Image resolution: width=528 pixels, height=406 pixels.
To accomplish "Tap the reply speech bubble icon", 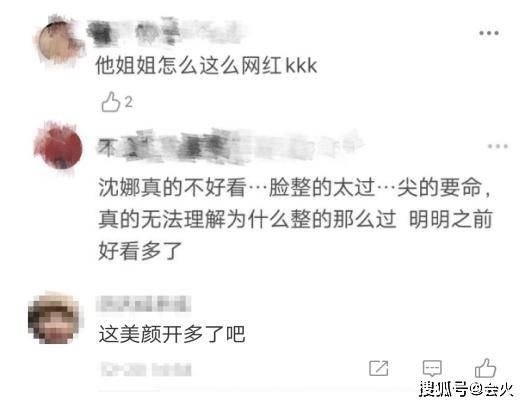I will (x=432, y=368).
